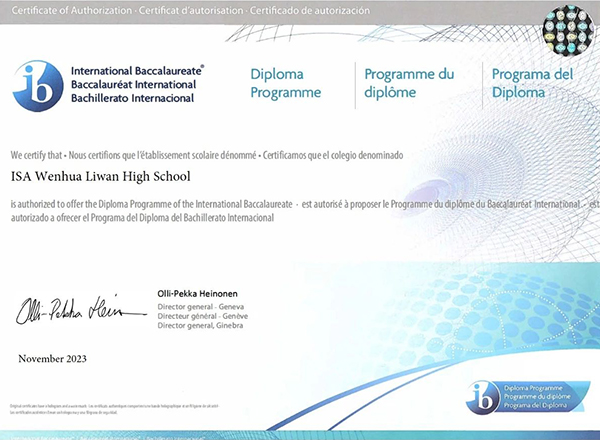
Task: Click the 'Bachillerato Internacional' text line
Action: pyautogui.click(x=132, y=95)
